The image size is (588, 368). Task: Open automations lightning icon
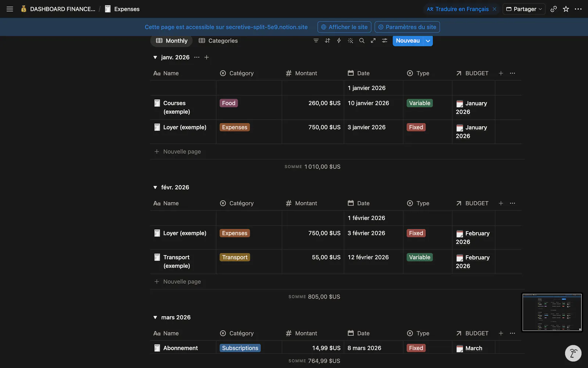(339, 40)
